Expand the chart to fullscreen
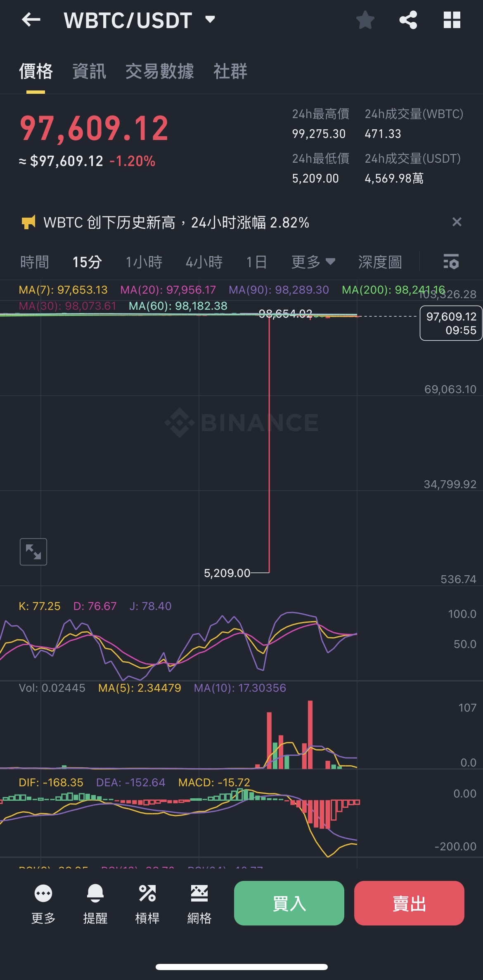 (x=33, y=552)
